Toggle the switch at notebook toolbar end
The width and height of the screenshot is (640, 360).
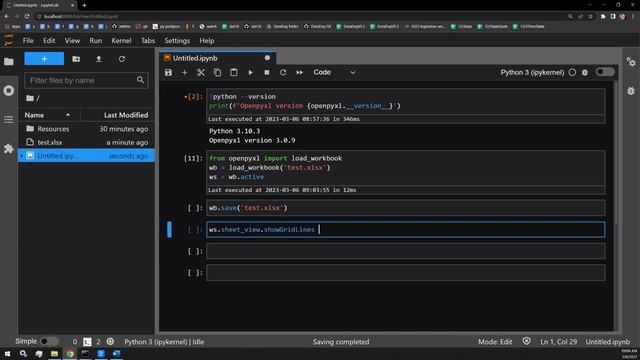coord(604,72)
